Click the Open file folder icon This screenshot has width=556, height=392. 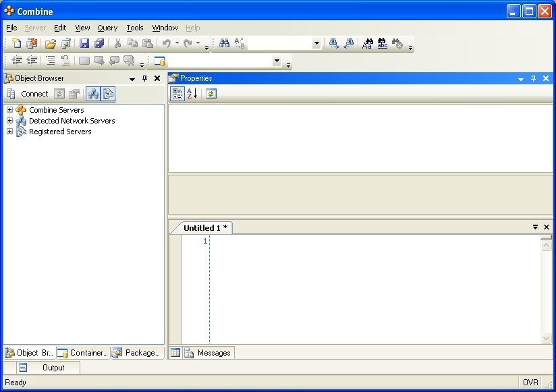coord(50,43)
